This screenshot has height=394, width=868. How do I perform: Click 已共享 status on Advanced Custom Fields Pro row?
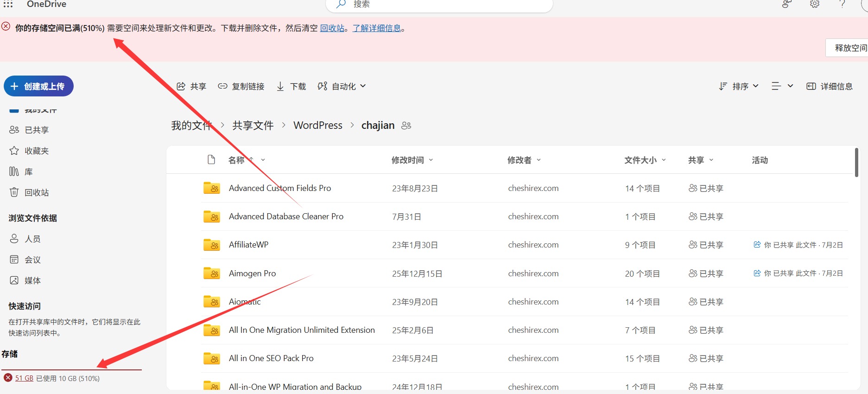pos(706,188)
